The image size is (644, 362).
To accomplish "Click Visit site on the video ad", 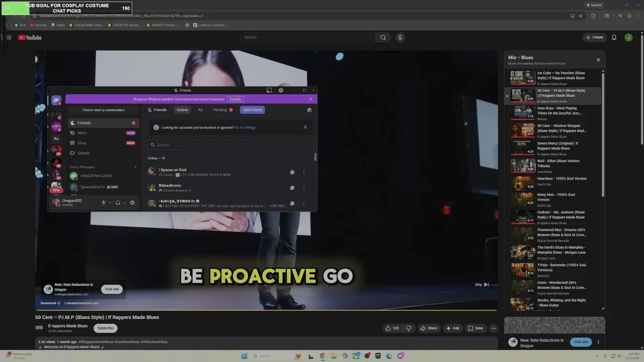I will pyautogui.click(x=112, y=289).
